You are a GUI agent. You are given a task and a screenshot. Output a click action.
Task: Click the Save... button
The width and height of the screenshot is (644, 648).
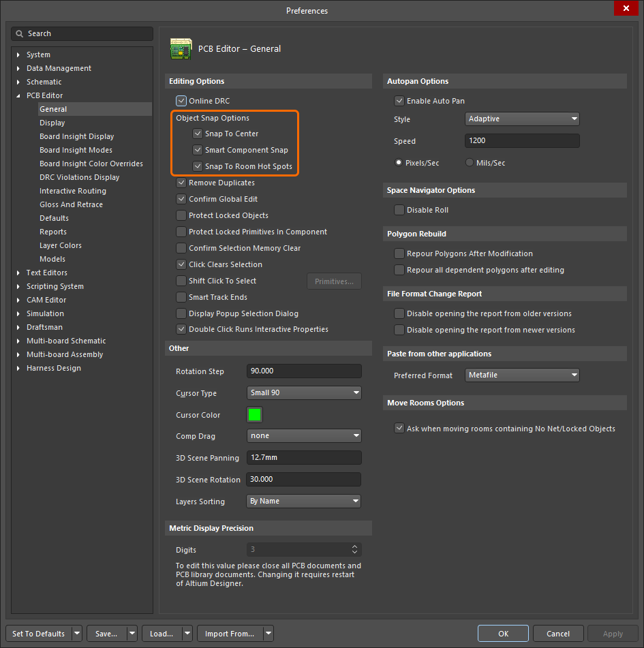106,634
